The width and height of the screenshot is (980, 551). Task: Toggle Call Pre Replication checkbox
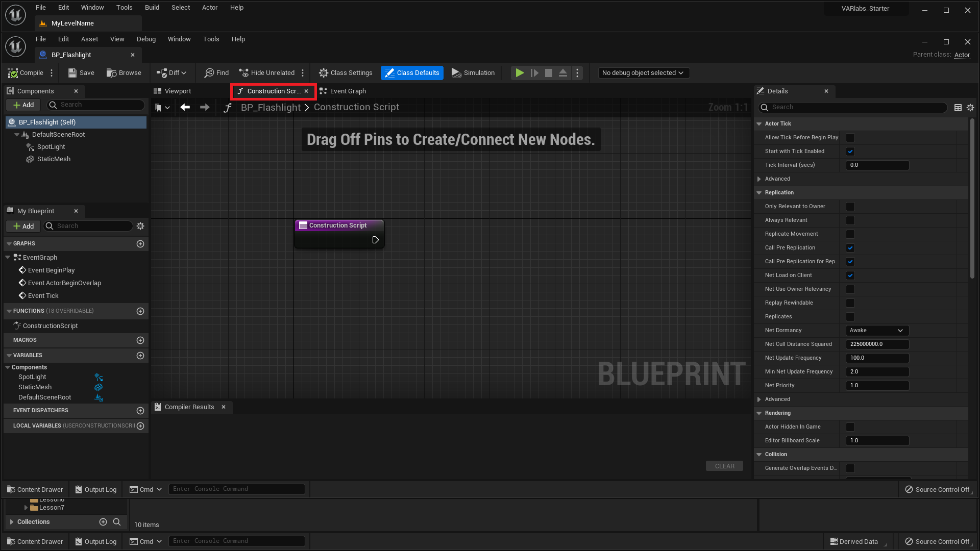click(849, 247)
